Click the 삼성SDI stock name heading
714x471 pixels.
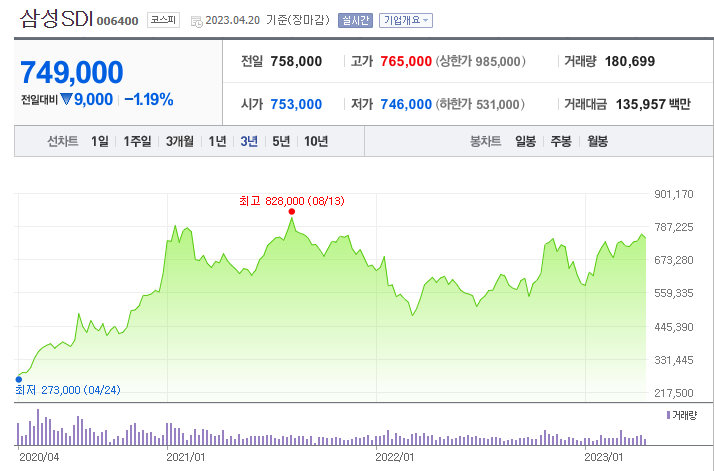click(56, 19)
